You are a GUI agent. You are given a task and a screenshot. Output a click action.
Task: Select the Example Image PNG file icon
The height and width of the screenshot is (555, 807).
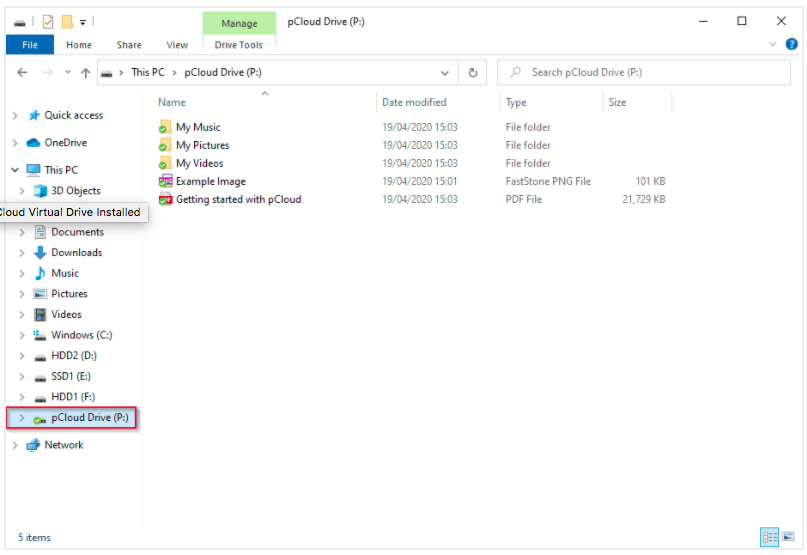tap(165, 181)
